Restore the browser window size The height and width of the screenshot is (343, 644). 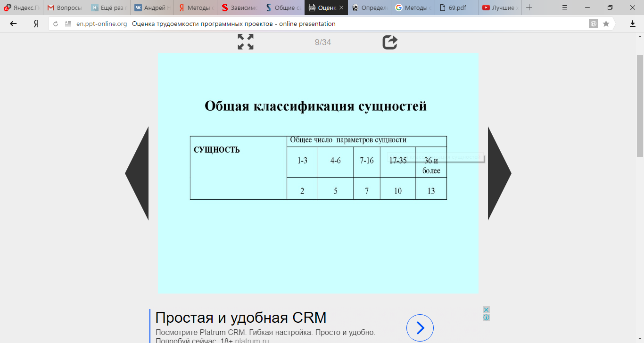[610, 8]
